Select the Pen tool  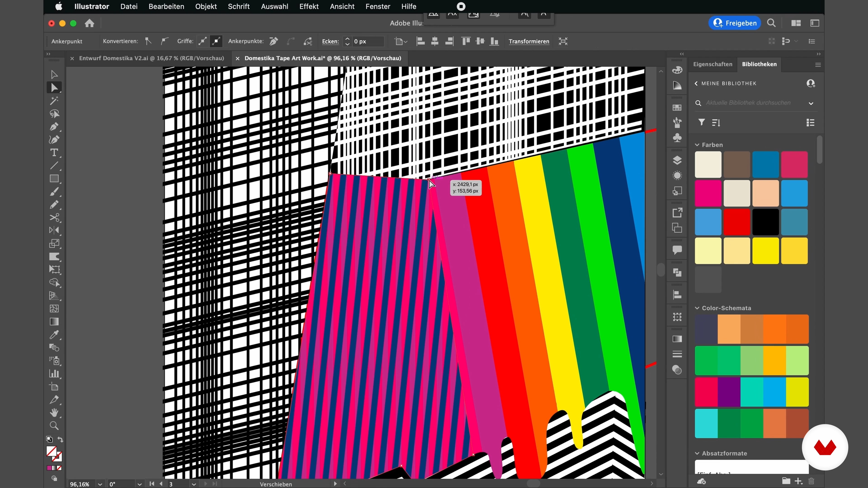tap(54, 127)
